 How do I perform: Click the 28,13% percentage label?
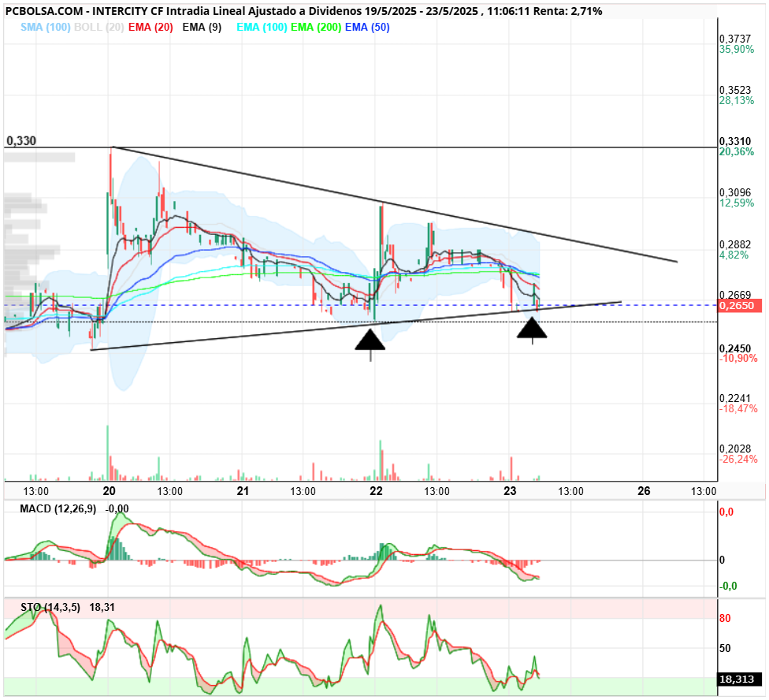(x=737, y=101)
